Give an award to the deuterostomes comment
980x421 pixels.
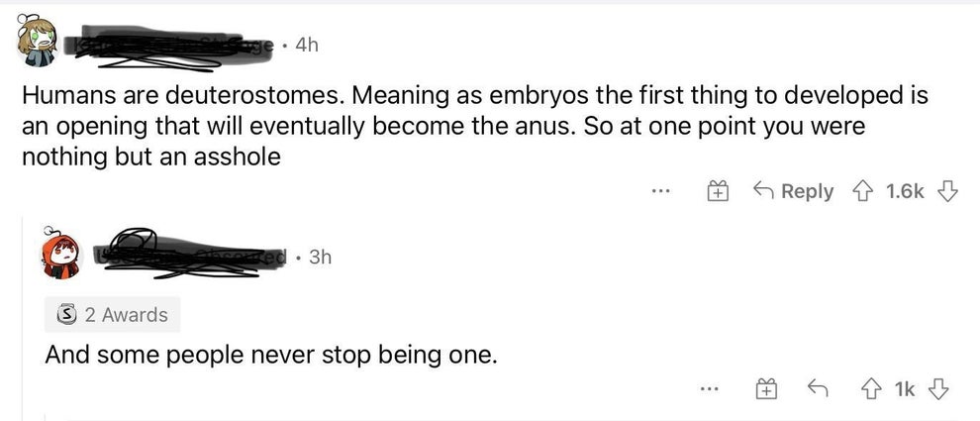(720, 191)
